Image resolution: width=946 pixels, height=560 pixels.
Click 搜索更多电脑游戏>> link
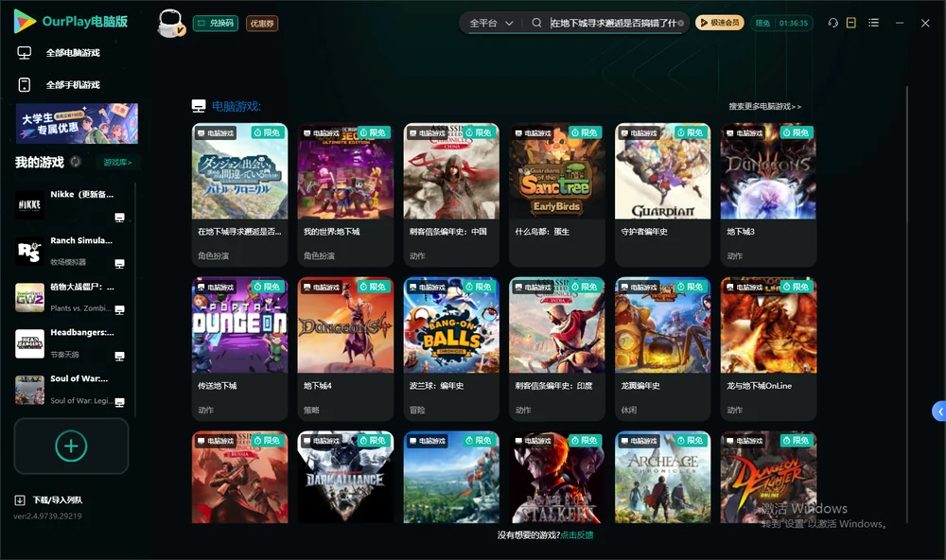[764, 106]
